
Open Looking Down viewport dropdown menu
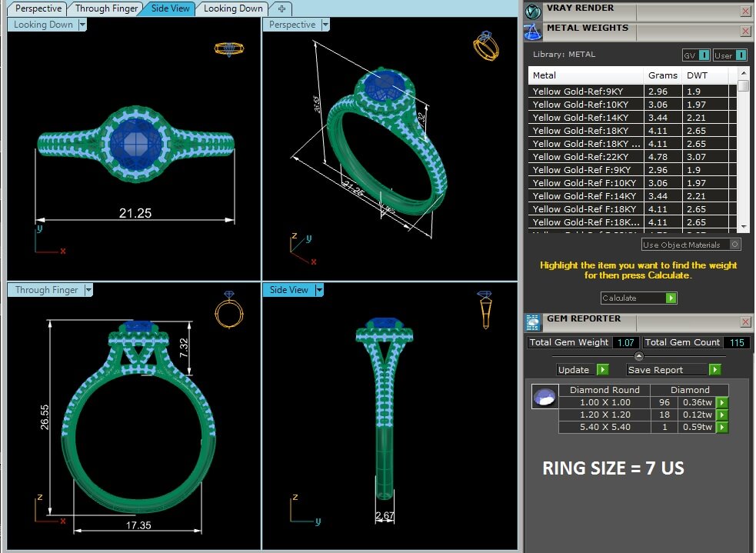click(82, 25)
